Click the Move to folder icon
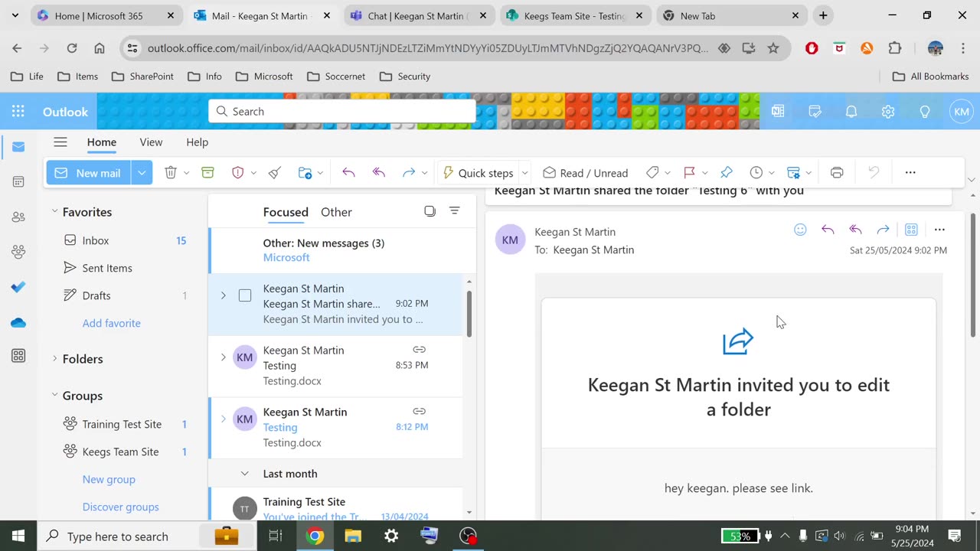980x551 pixels. coord(305,173)
